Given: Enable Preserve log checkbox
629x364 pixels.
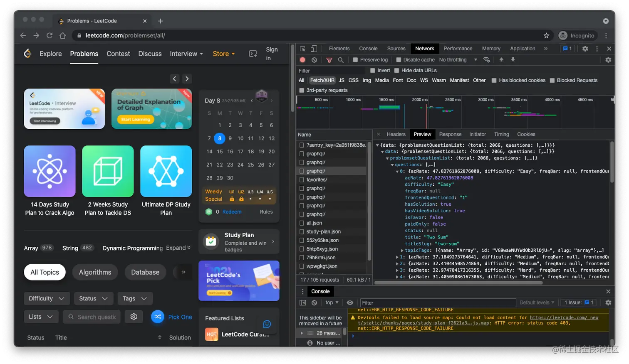Looking at the screenshot, I should tap(355, 60).
